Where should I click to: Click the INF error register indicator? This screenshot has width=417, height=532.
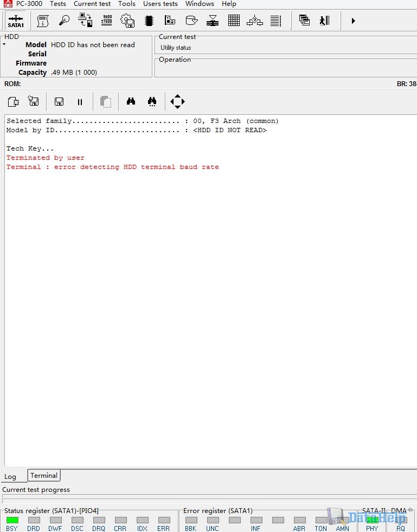[256, 520]
